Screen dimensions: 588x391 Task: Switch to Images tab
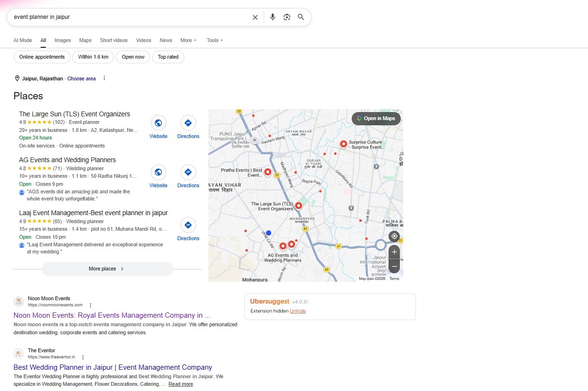click(62, 40)
